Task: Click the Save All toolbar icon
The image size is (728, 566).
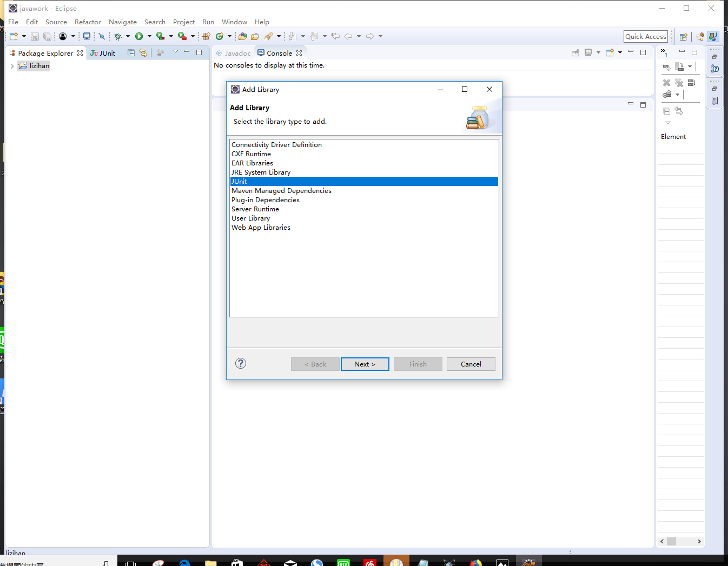Action: (x=47, y=36)
